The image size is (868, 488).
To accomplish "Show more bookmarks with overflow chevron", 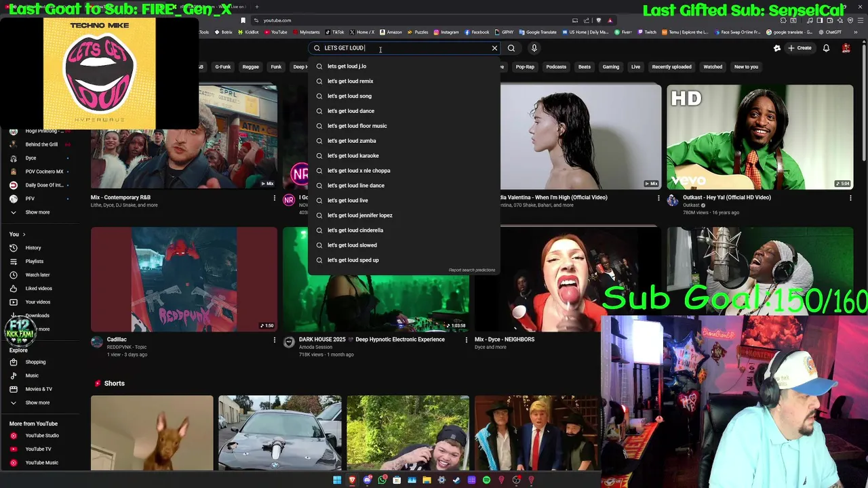I will (854, 32).
